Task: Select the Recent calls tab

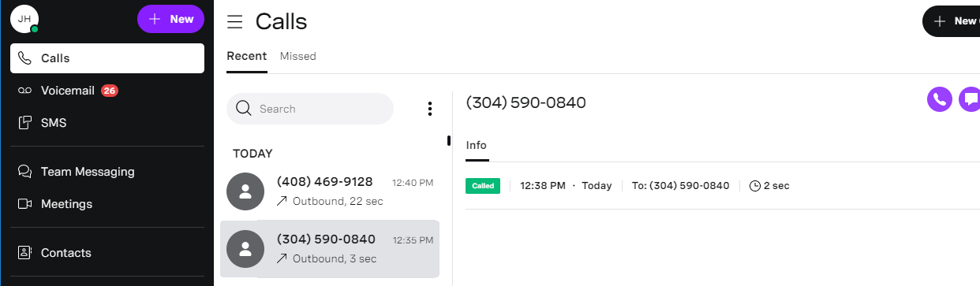Action: click(x=247, y=56)
